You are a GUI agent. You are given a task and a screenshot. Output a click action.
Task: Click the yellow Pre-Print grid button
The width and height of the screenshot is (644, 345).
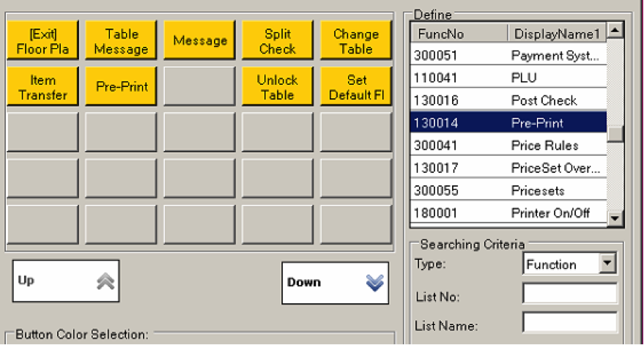pyautogui.click(x=121, y=86)
